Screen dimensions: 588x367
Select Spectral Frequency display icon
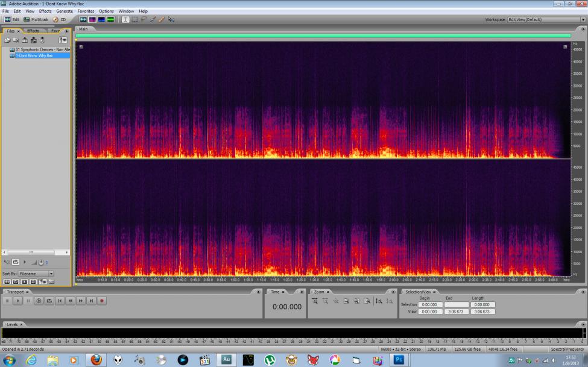tap(92, 19)
